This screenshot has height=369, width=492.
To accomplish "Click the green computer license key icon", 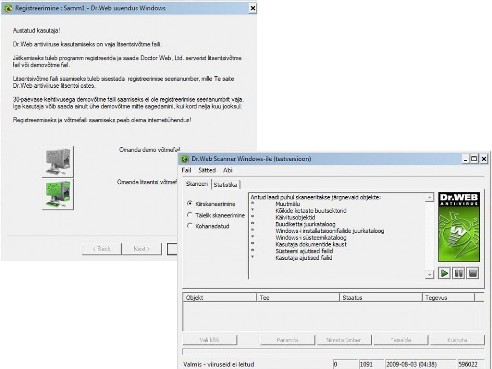I will point(58,194).
